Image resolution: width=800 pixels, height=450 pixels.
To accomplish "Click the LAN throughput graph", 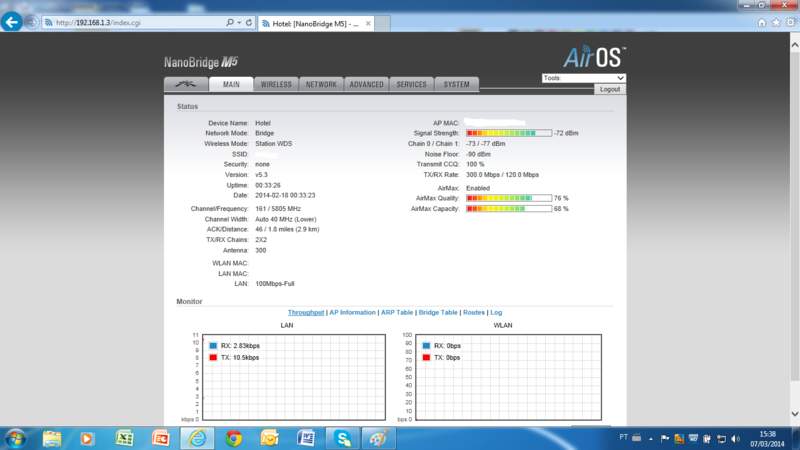I will 294,377.
